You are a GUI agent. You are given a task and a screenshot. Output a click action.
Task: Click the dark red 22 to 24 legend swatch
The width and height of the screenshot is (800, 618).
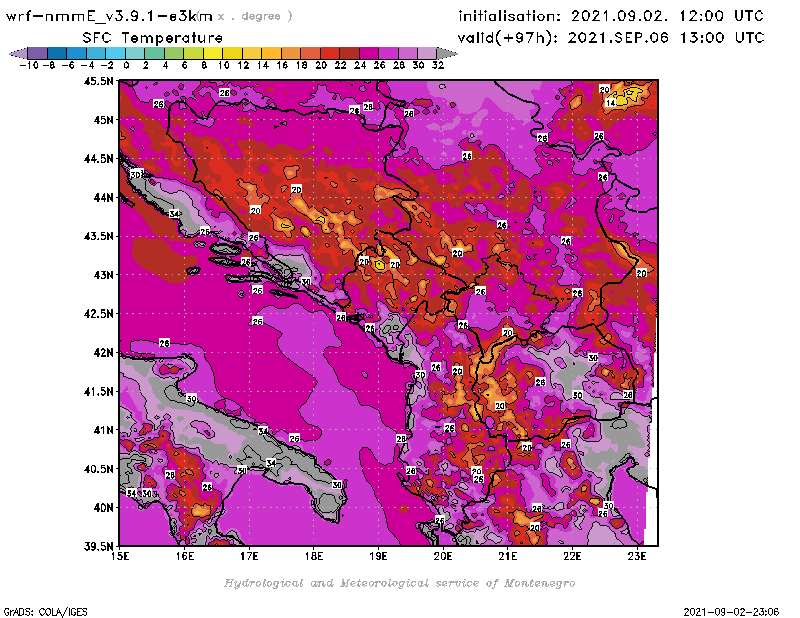click(x=349, y=53)
